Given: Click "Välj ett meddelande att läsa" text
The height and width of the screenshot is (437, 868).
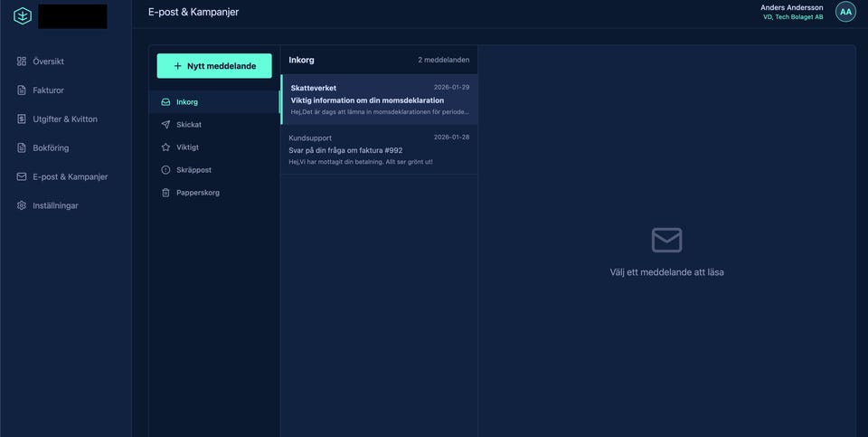Looking at the screenshot, I should (x=666, y=272).
